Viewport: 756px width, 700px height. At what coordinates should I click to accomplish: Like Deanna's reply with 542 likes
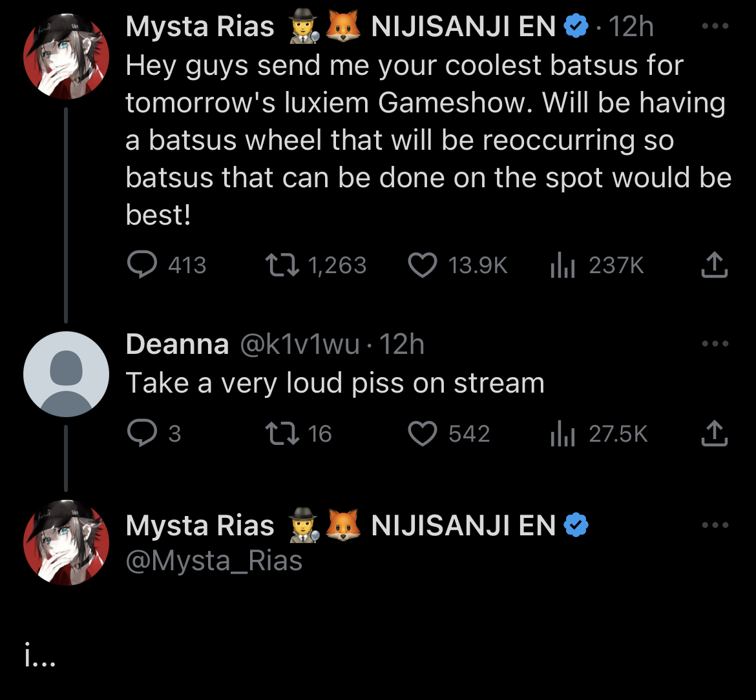(423, 433)
